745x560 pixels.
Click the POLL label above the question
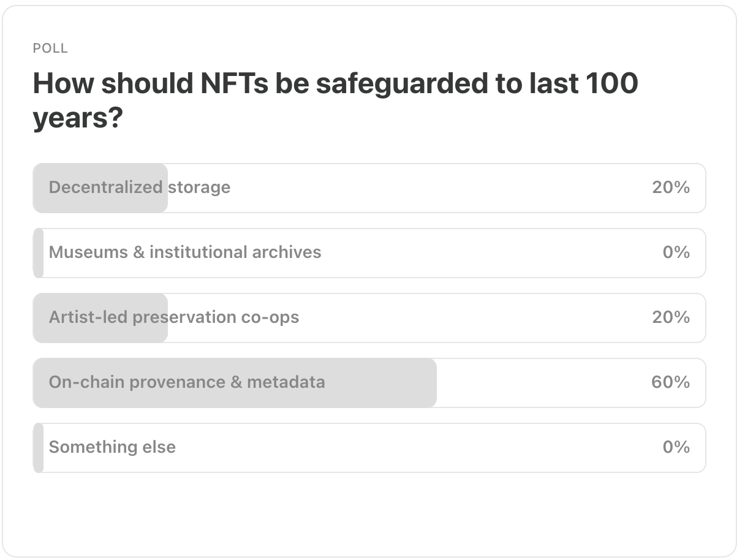coord(50,48)
